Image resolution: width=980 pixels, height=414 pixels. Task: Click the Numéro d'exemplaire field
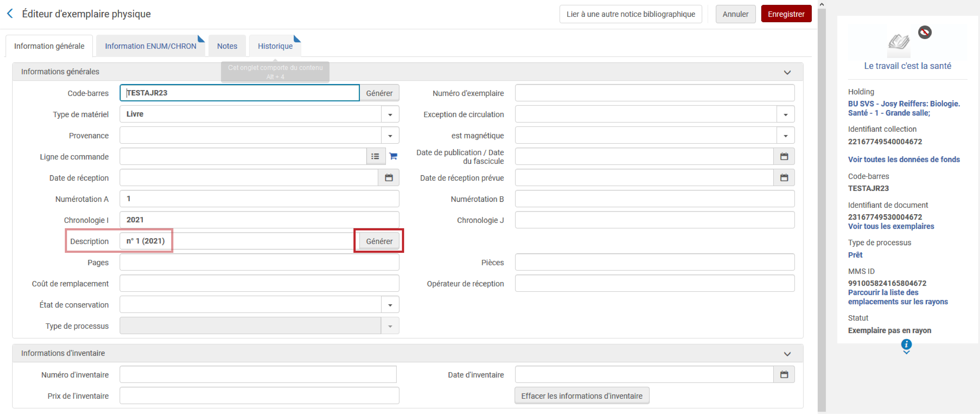(x=654, y=93)
